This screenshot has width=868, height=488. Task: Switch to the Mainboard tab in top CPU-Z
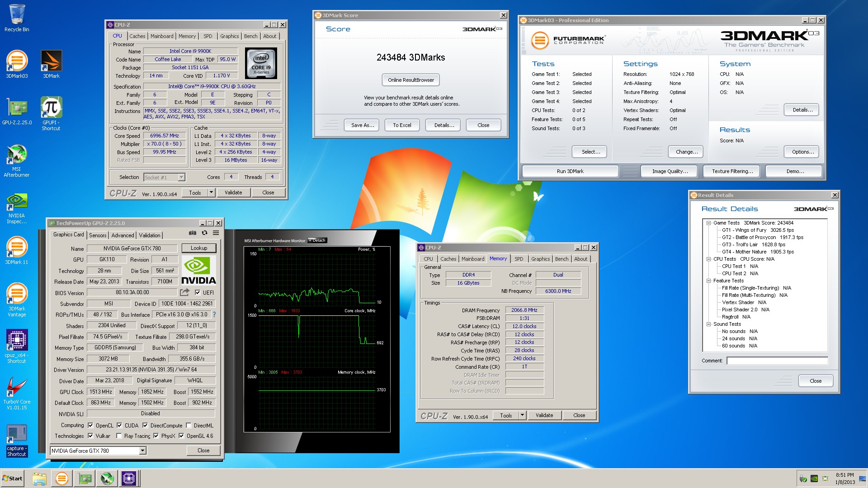(162, 36)
